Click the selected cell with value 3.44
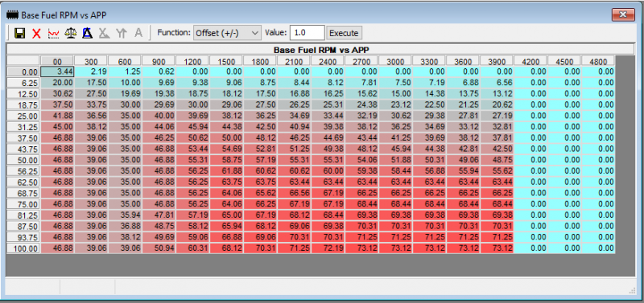This screenshot has height=303, width=644. click(x=57, y=72)
